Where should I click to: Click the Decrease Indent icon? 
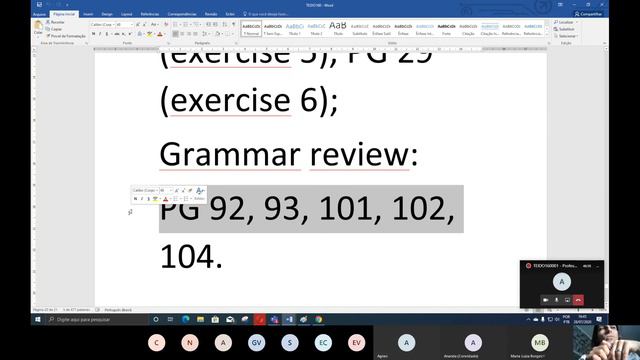209,24
